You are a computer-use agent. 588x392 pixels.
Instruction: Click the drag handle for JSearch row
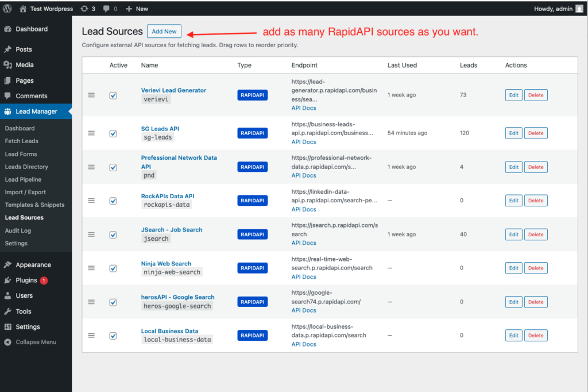coord(91,235)
